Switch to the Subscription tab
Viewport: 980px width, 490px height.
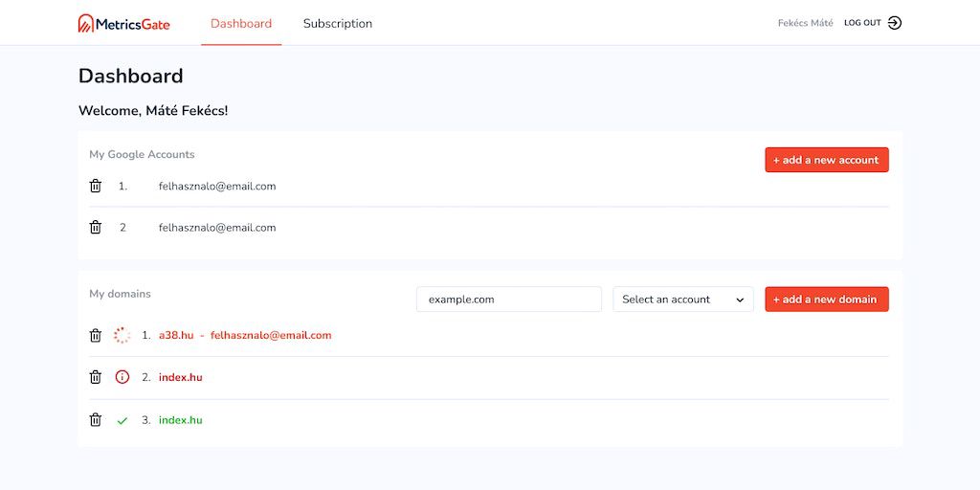pyautogui.click(x=338, y=24)
